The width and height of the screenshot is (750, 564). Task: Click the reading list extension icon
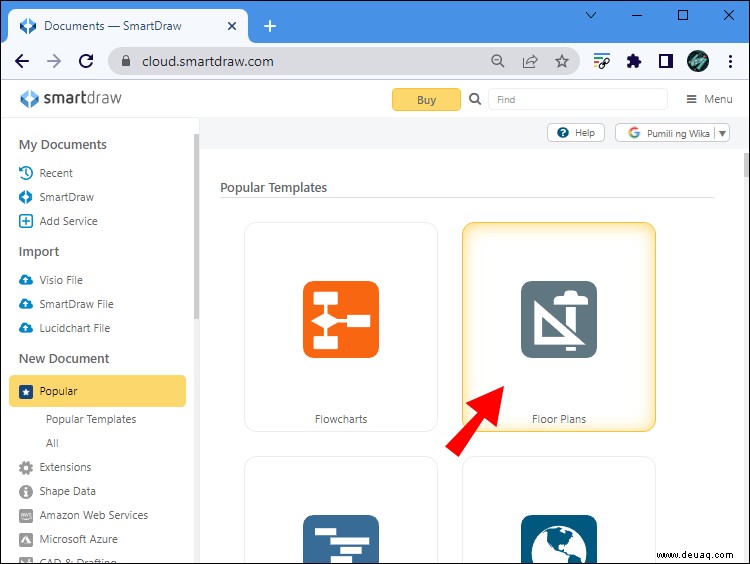point(601,61)
